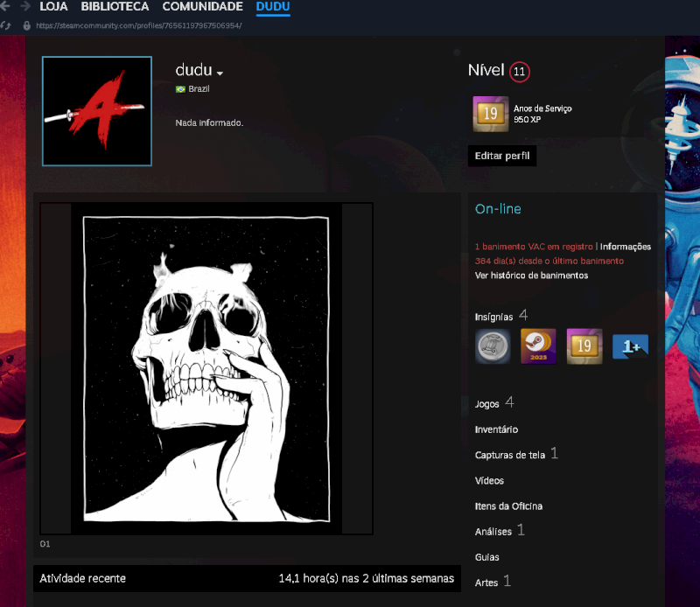Open the skull artwork showcase image
700x607 pixels.
(206, 369)
